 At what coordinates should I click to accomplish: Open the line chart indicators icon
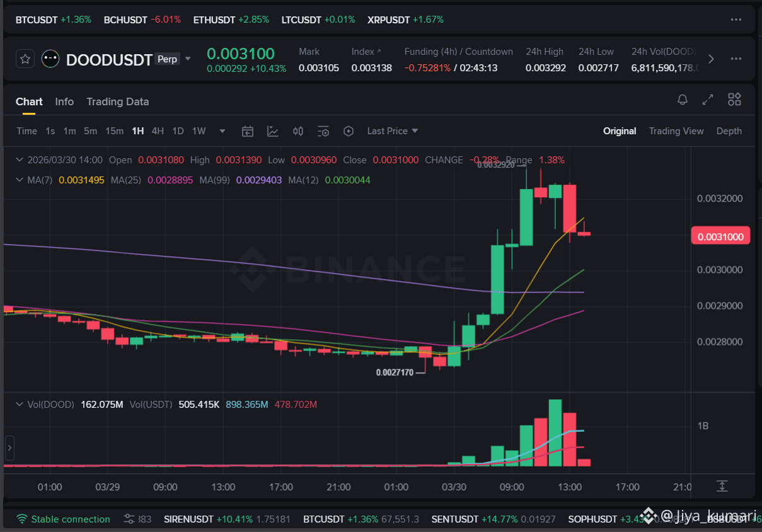pyautogui.click(x=273, y=131)
